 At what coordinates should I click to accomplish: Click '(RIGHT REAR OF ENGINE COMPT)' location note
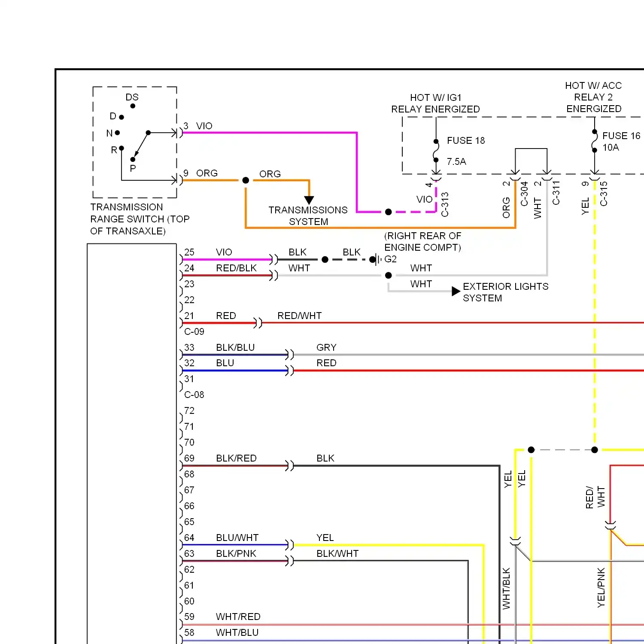pyautogui.click(x=422, y=241)
